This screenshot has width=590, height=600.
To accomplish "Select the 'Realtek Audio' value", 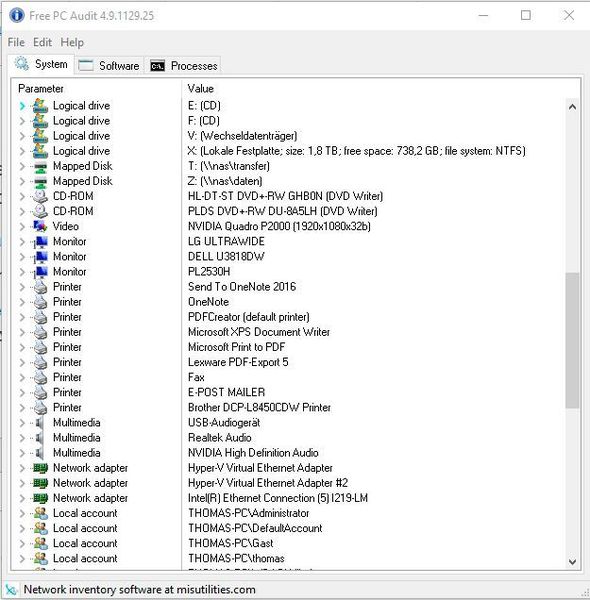I will point(220,438).
